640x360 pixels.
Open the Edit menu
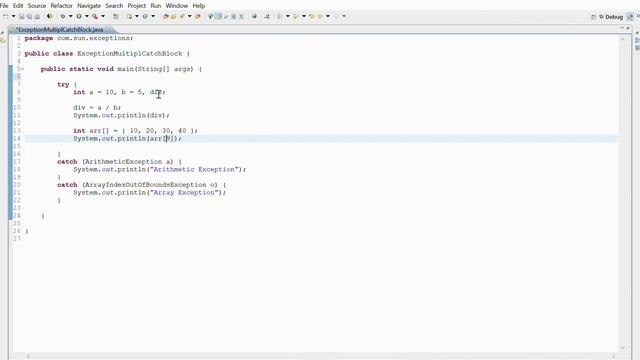18,6
